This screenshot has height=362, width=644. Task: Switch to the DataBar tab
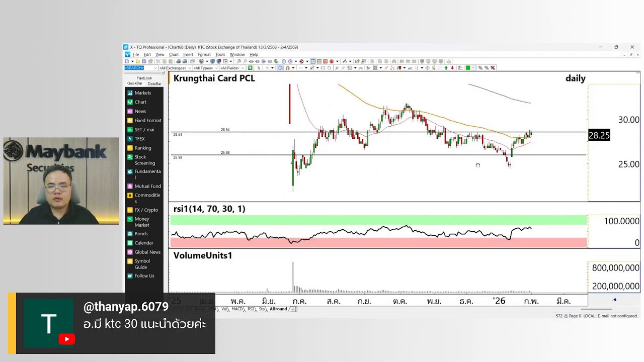pos(154,83)
